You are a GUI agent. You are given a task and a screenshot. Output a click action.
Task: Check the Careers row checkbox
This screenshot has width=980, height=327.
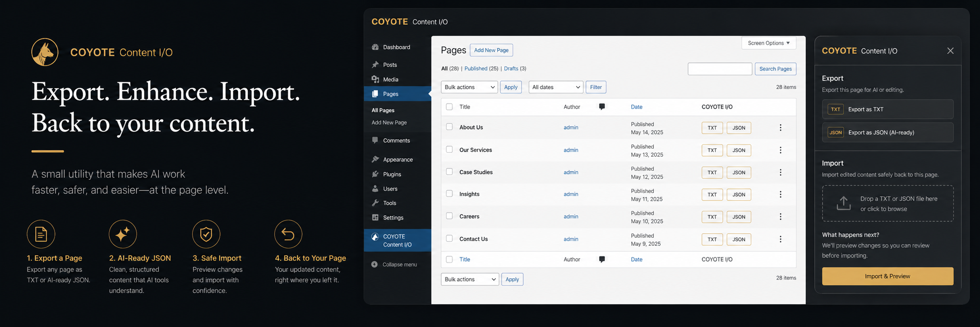pos(449,216)
